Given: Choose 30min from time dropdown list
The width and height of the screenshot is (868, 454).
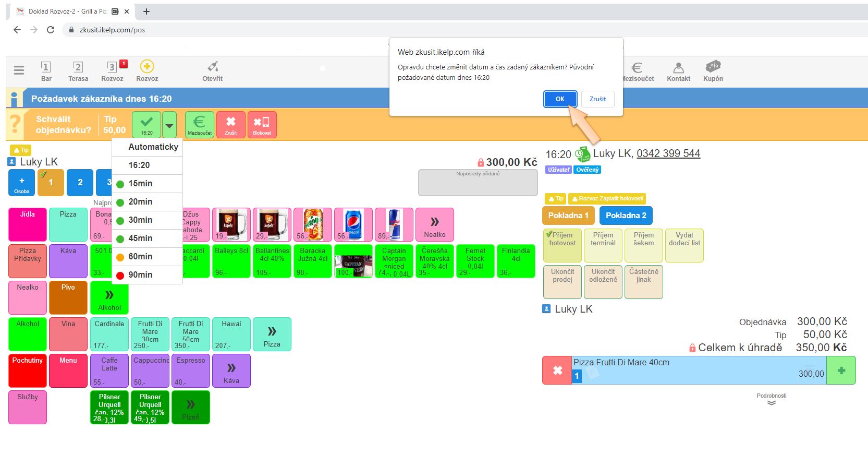Looking at the screenshot, I should click(x=140, y=220).
